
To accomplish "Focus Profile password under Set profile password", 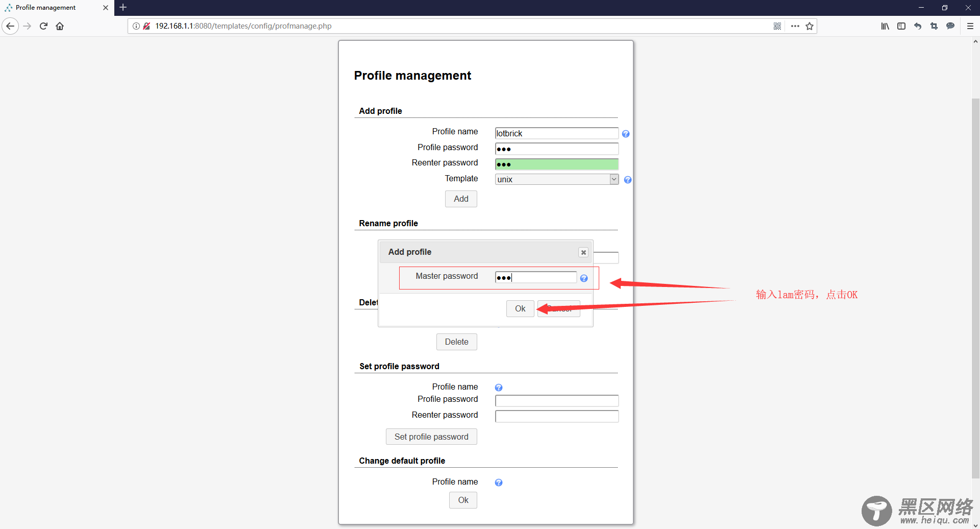I will coord(557,400).
